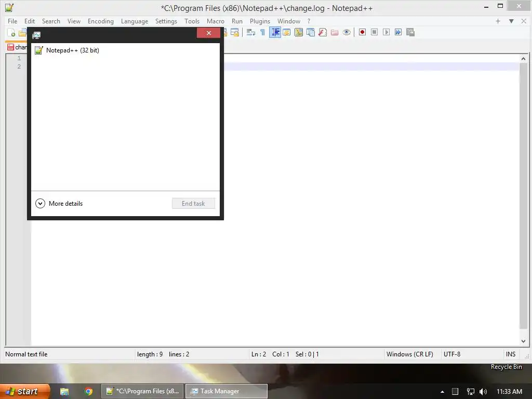
Task: Click the volume speaker tray icon
Action: 483,392
